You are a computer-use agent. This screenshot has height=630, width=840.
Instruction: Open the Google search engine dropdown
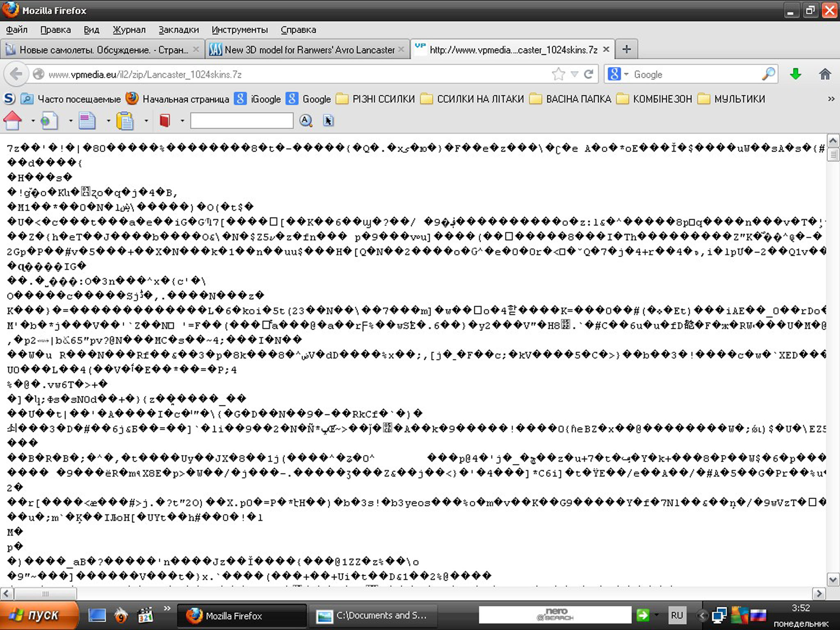618,74
